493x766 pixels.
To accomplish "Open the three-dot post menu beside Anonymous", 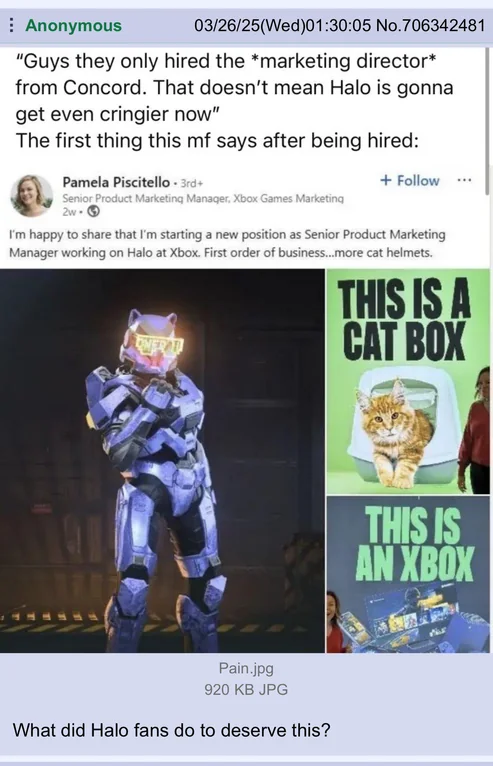I will point(12,25).
